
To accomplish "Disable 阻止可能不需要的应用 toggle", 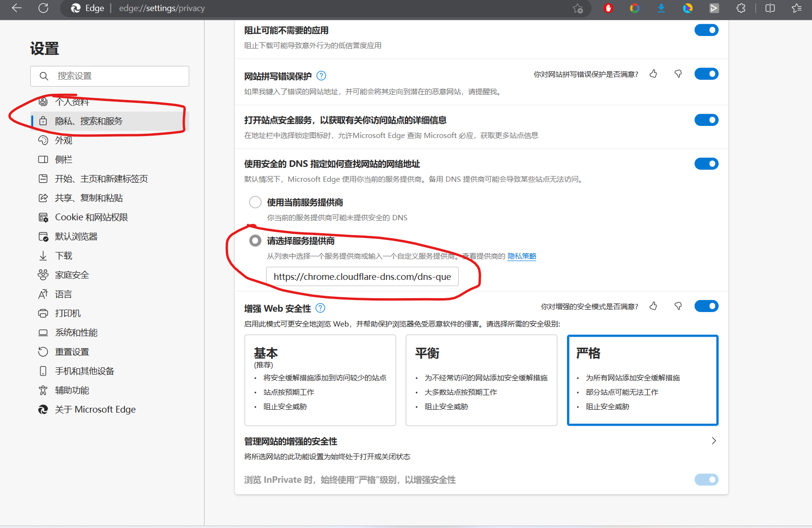I will coord(706,30).
